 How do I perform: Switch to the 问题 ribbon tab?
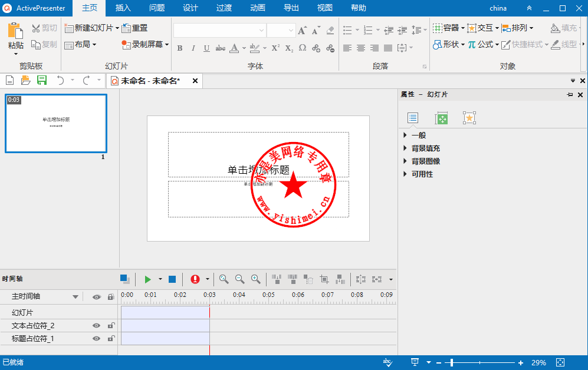click(x=157, y=8)
